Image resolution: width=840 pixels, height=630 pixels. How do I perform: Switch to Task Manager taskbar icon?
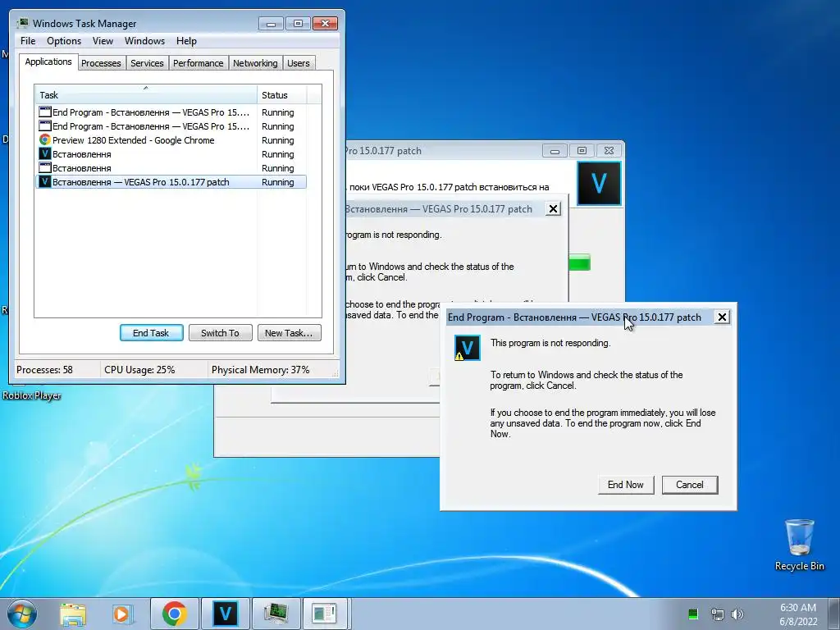click(x=276, y=614)
